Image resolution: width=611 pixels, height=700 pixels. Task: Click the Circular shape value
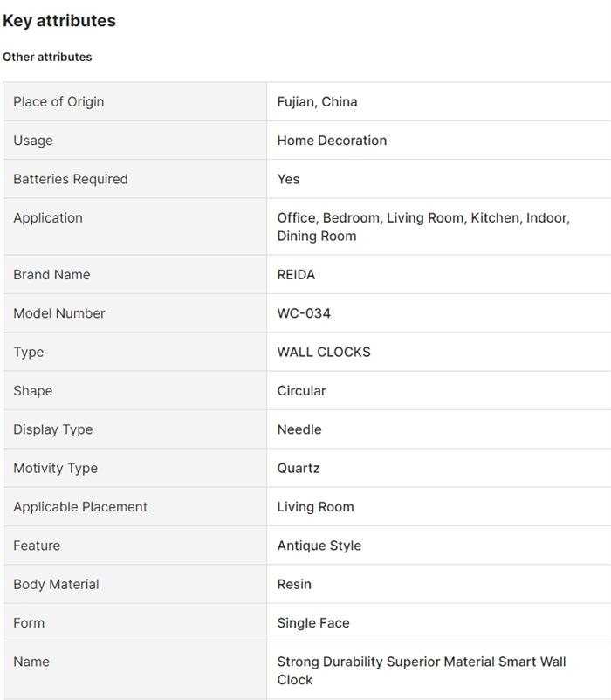pos(301,391)
